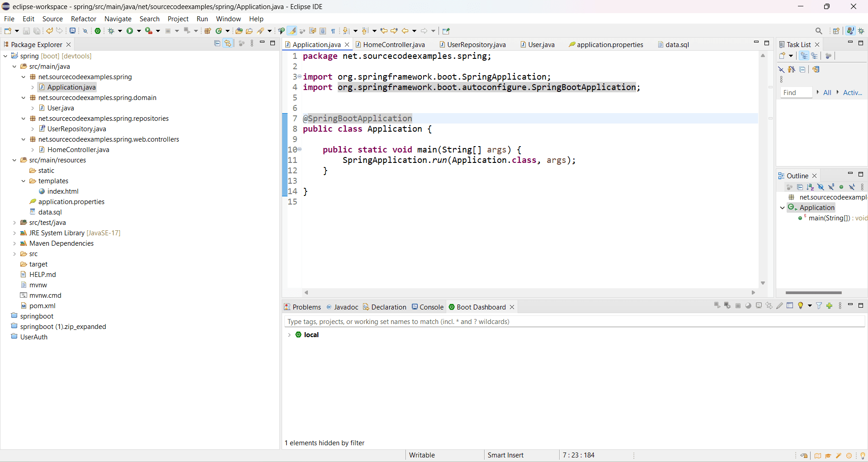
Task: Collapse All in Package Explorer
Action: point(217,43)
